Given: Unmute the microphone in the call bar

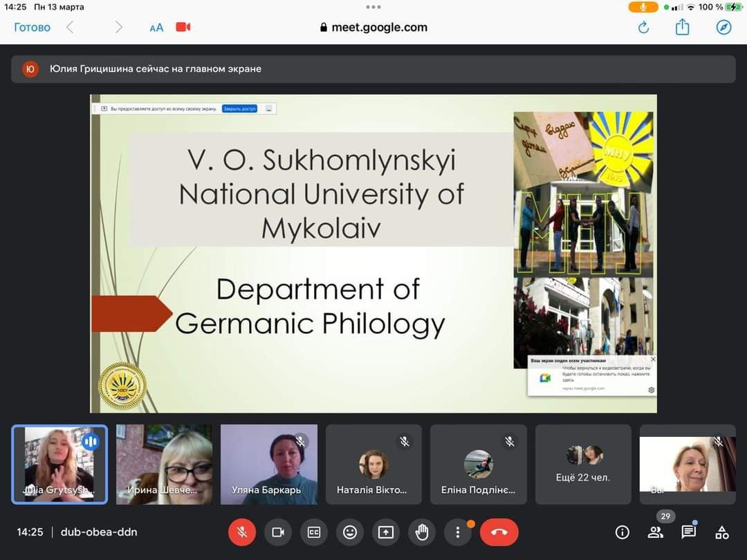Looking at the screenshot, I should 242,532.
